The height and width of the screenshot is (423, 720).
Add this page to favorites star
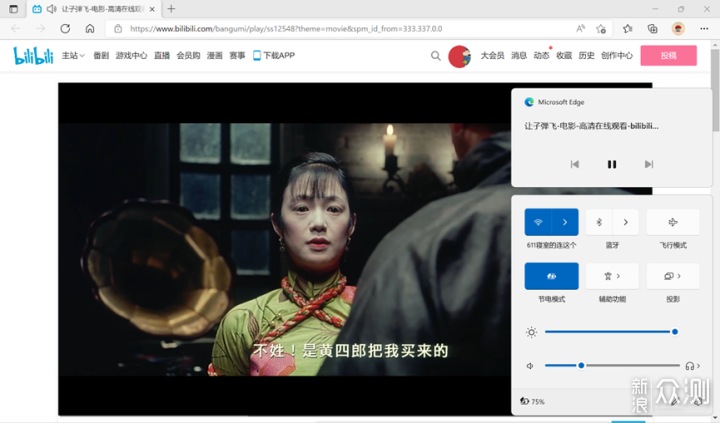coord(601,28)
